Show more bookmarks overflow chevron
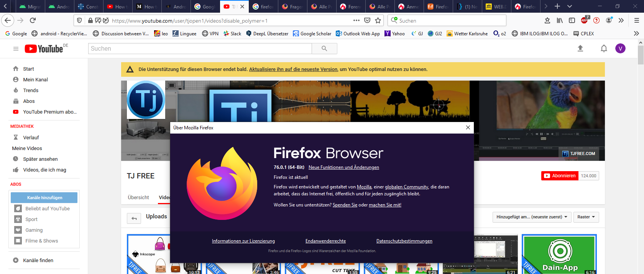644x274 pixels. tap(636, 33)
